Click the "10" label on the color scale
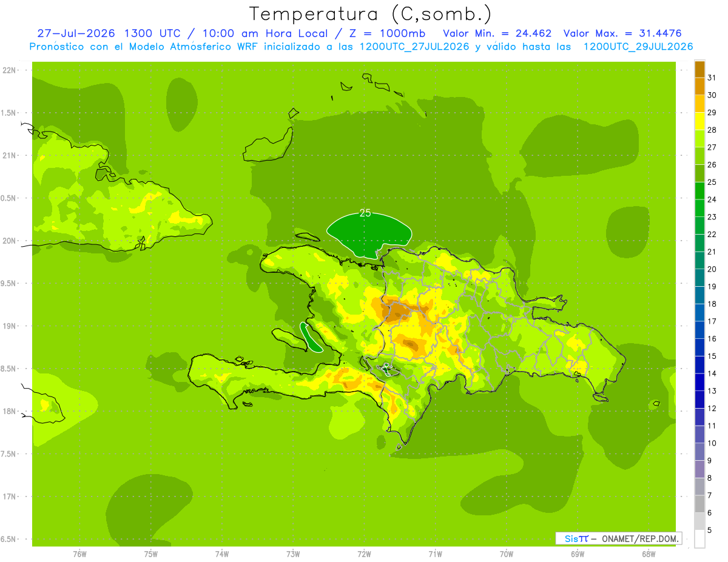 712,443
